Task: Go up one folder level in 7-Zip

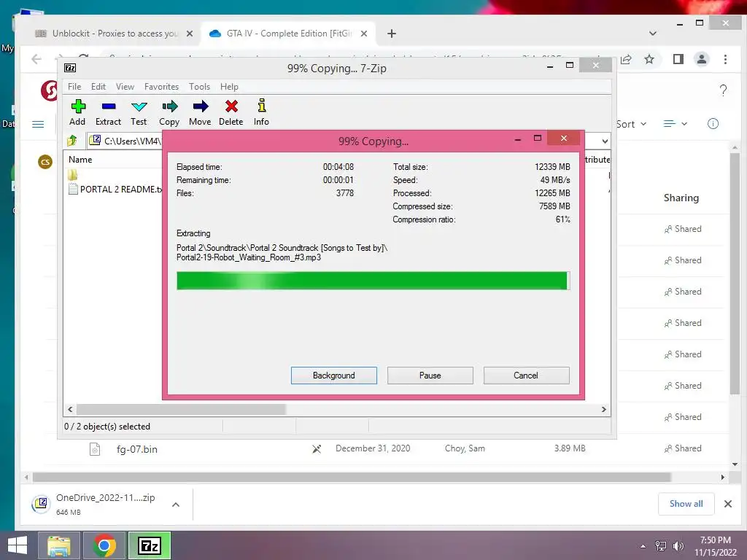Action: [72, 141]
